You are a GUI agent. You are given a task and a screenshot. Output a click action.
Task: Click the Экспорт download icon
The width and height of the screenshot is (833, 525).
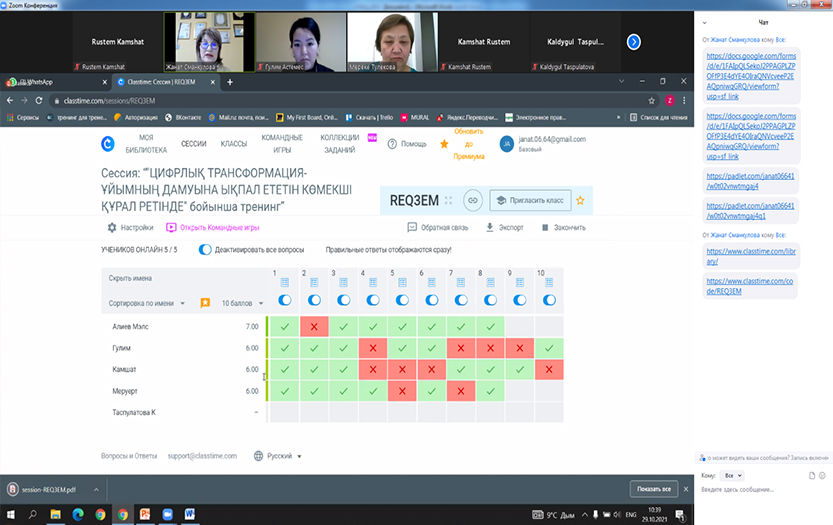(490, 227)
